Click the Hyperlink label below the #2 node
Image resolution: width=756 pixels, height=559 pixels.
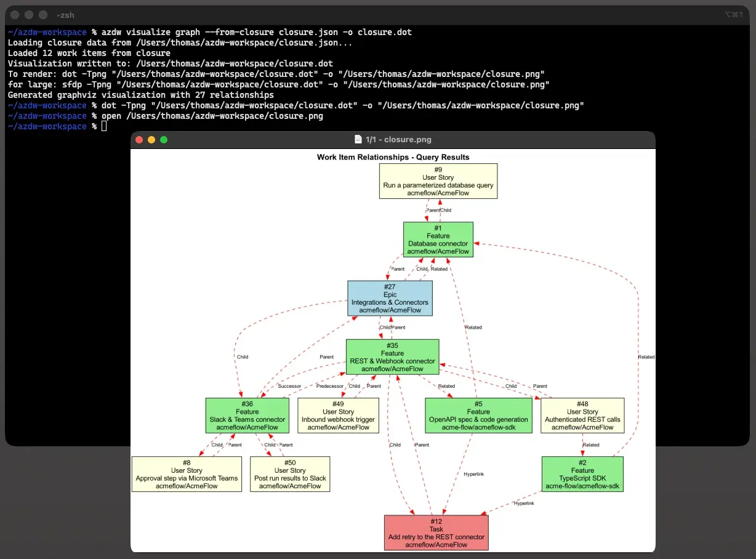524,503
